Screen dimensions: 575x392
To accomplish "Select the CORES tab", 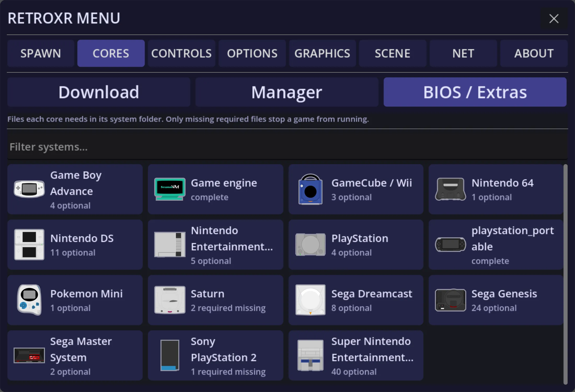I will (111, 53).
